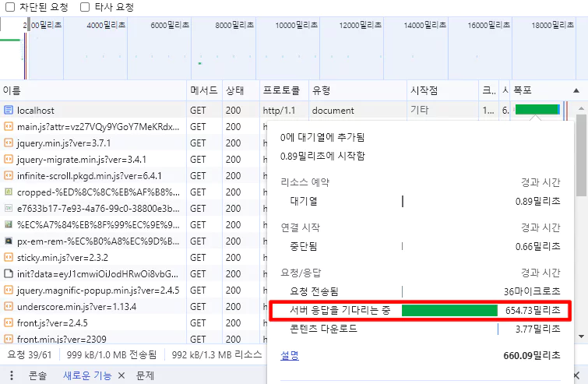This screenshot has width=588, height=384.
Task: Click the document type cell
Action: [x=333, y=111]
